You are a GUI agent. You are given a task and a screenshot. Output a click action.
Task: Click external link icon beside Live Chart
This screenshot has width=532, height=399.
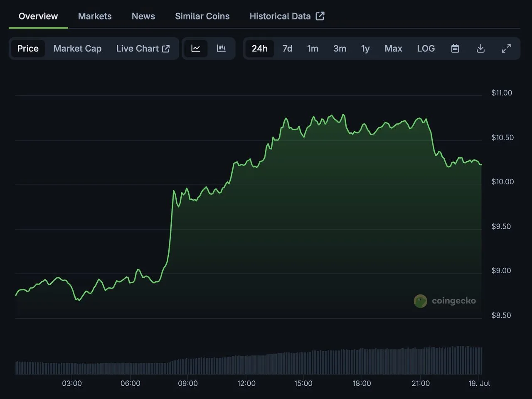click(166, 49)
